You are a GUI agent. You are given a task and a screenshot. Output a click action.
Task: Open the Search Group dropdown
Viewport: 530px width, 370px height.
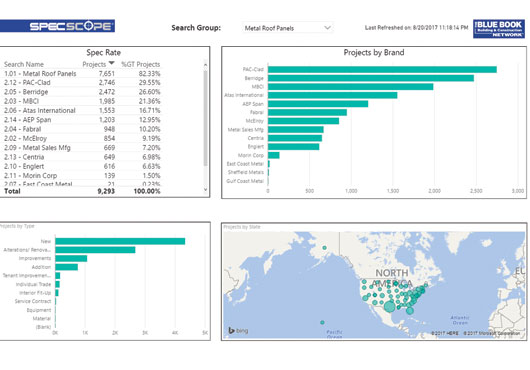coord(288,28)
